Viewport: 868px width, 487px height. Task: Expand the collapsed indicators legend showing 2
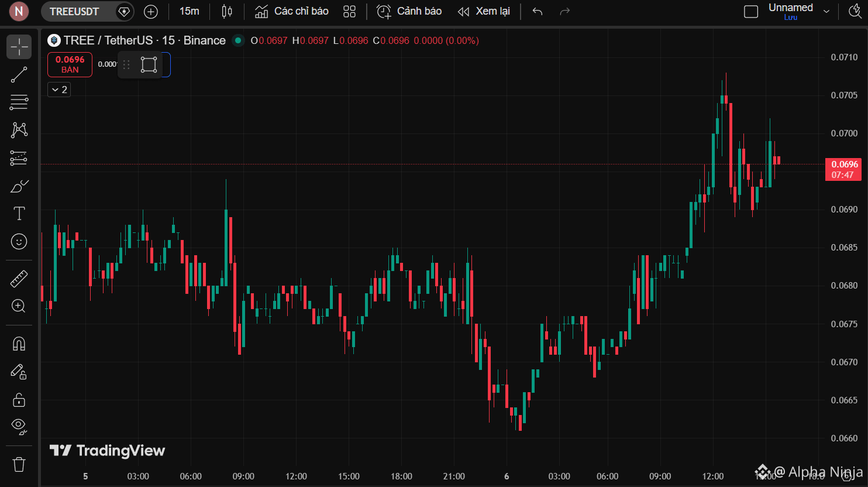click(x=59, y=90)
